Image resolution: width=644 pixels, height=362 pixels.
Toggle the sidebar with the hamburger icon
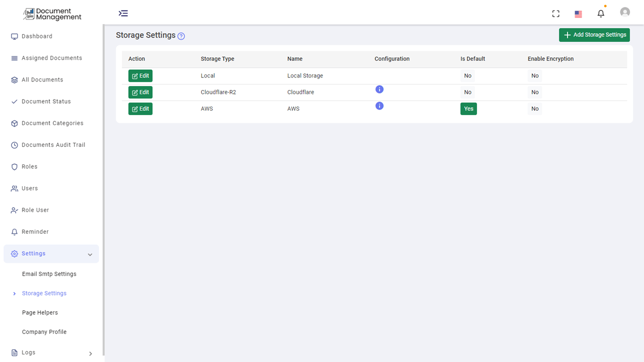click(x=123, y=13)
